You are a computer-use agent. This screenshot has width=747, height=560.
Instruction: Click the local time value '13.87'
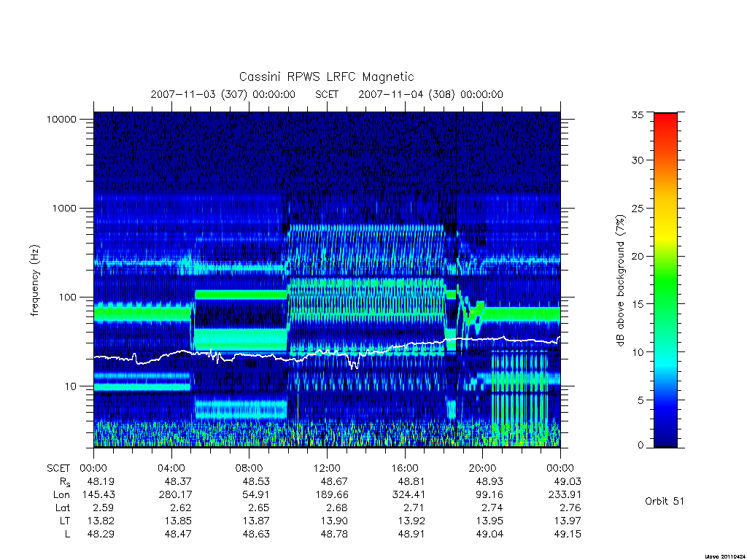pos(256,521)
